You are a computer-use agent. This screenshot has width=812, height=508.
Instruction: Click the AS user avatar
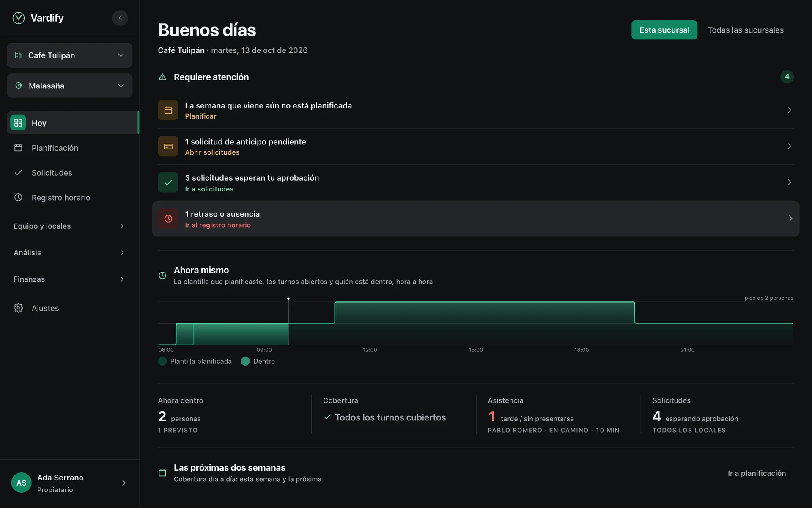coord(22,483)
